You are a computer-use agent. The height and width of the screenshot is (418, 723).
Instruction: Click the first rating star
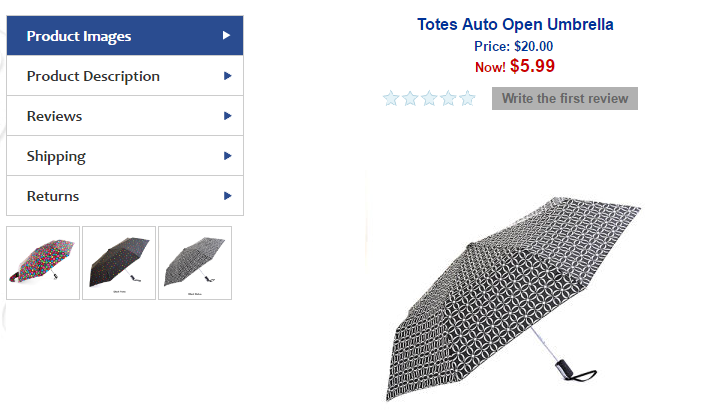[391, 98]
